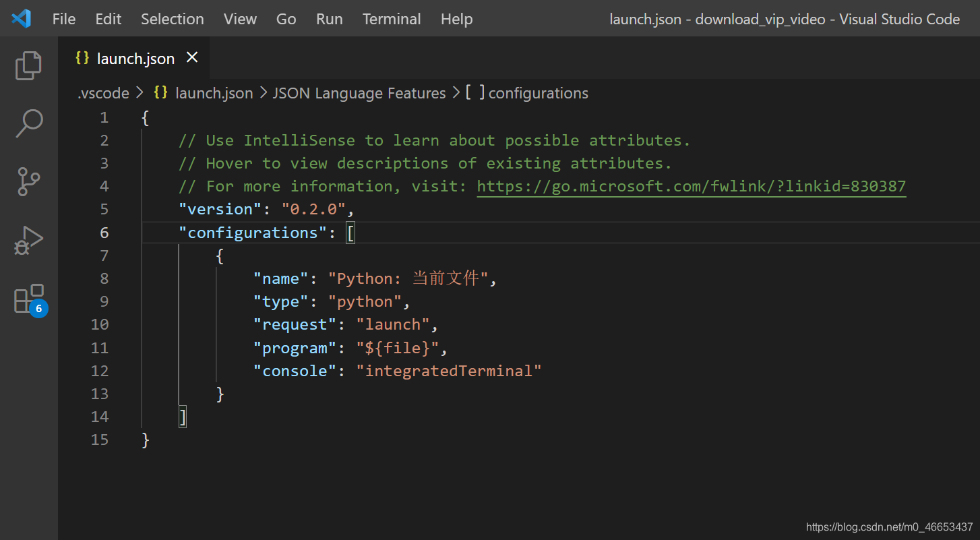The height and width of the screenshot is (540, 980).
Task: Close the launch.json tab
Action: pos(192,58)
